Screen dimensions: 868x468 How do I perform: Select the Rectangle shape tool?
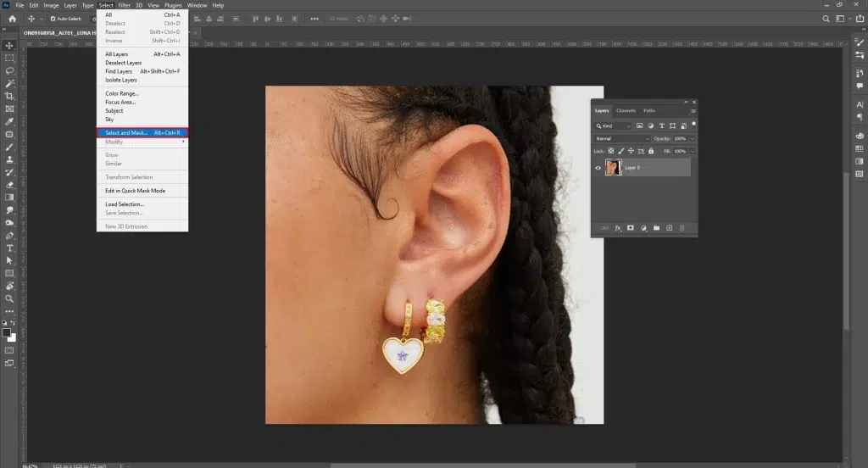point(9,274)
